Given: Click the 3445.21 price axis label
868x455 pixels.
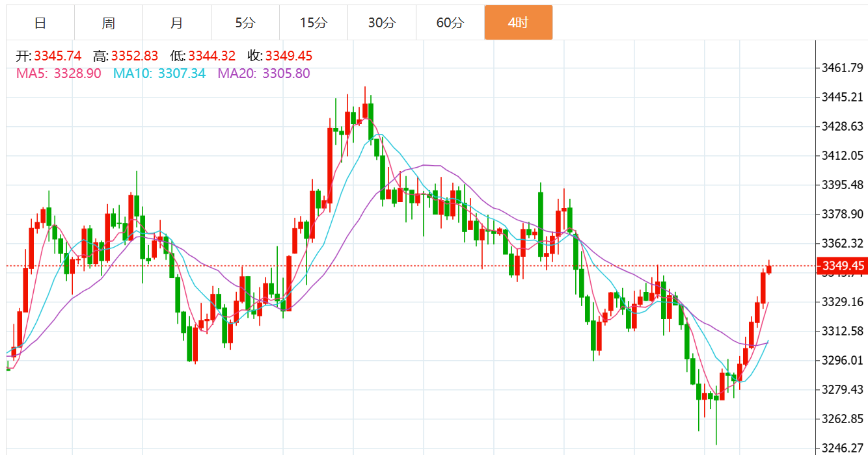Looking at the screenshot, I should coord(843,97).
